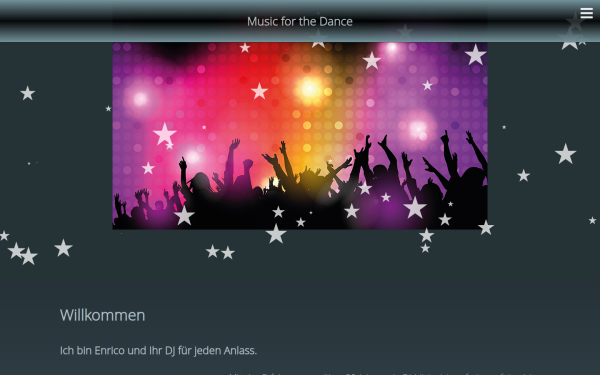
Task: Click the 'Music for the Dance' site title
Action: click(300, 21)
